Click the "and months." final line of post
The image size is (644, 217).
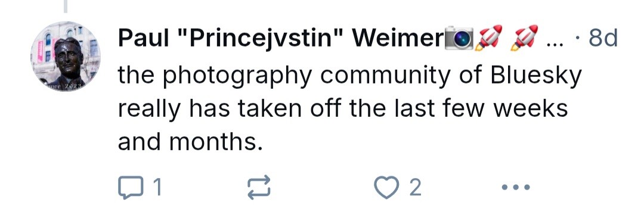[190, 142]
